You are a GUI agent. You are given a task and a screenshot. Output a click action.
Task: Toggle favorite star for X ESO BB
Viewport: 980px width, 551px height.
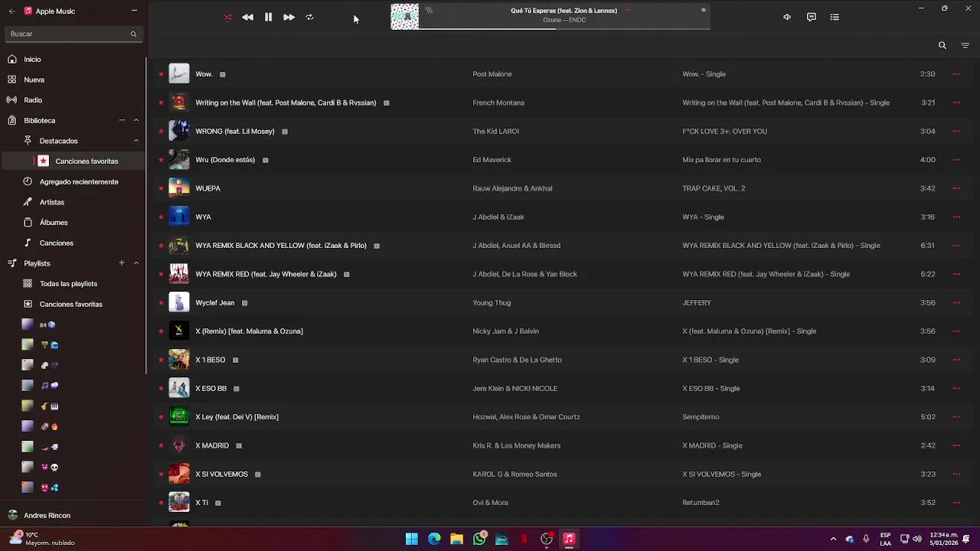(x=161, y=389)
